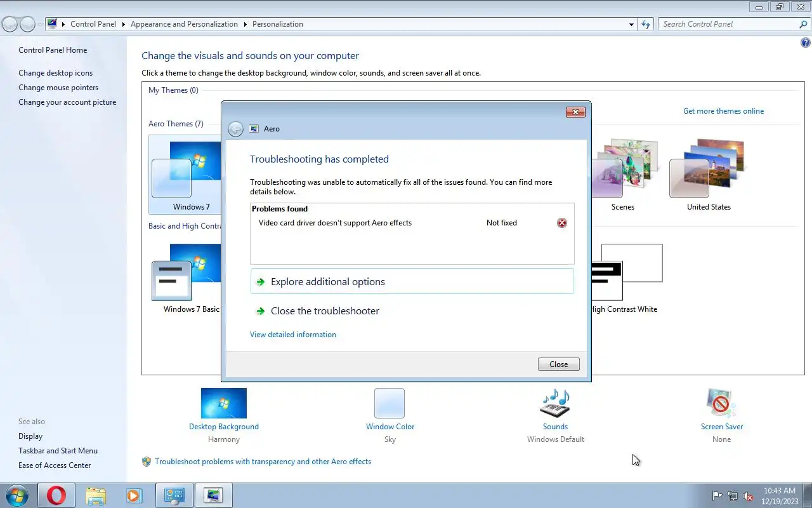Select the Windows 7 theme

(185, 175)
